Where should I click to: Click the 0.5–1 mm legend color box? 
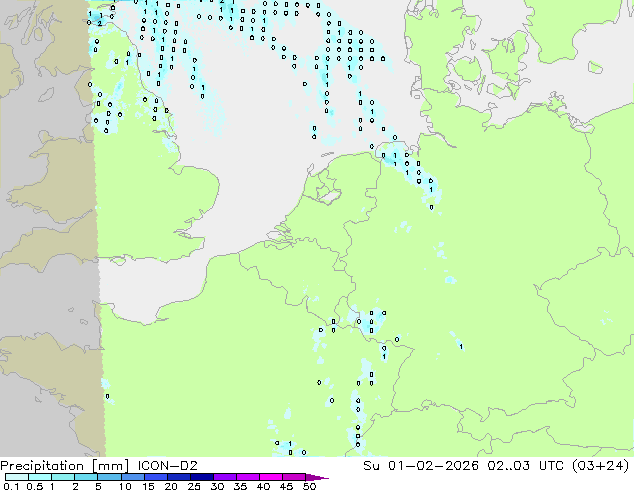click(x=40, y=477)
